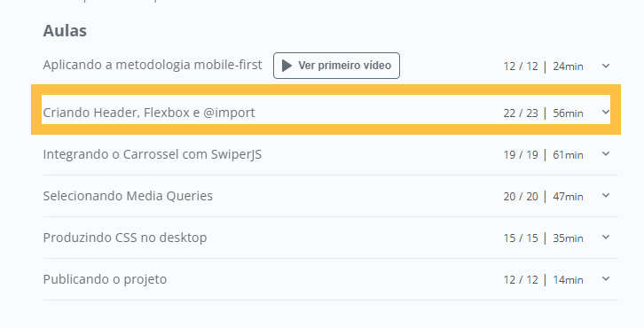
Task: Click the Aulas section heading
Action: [65, 31]
